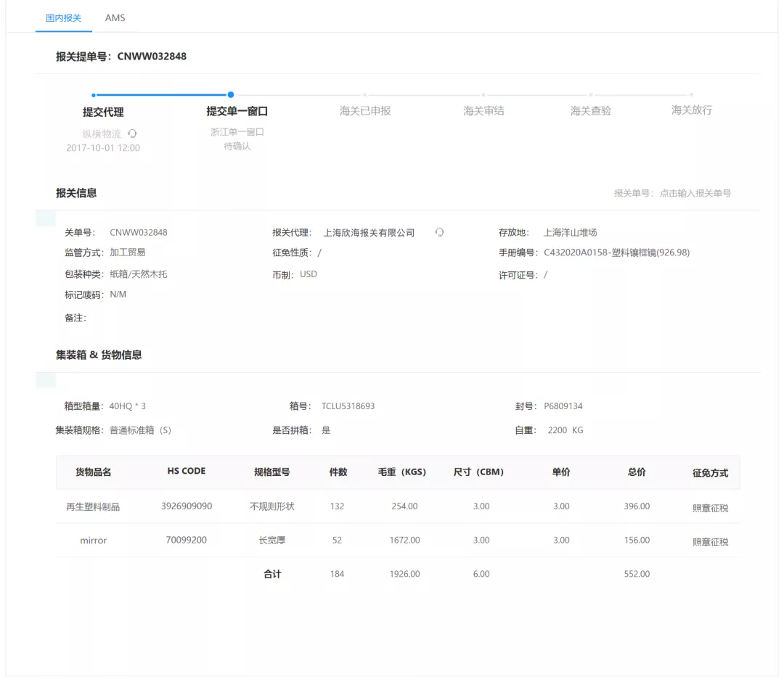Click the 海关放行 step node
Image resolution: width=784 pixels, height=682 pixels.
[x=691, y=95]
